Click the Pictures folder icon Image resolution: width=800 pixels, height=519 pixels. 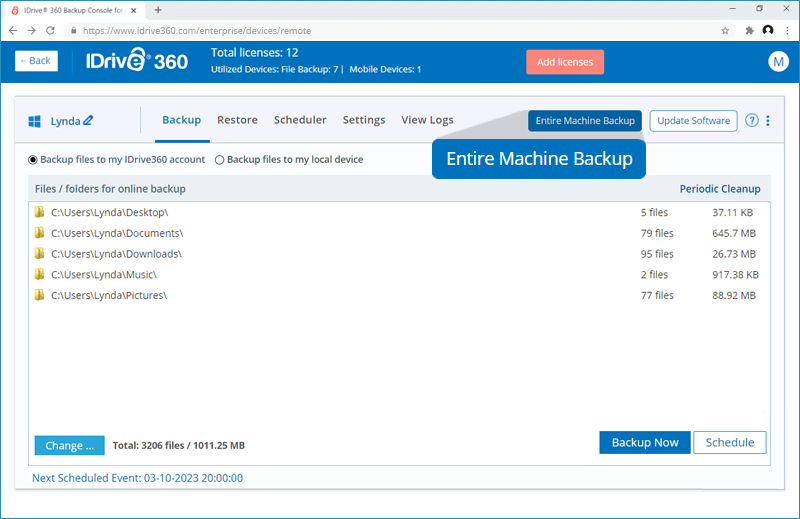pos(39,295)
